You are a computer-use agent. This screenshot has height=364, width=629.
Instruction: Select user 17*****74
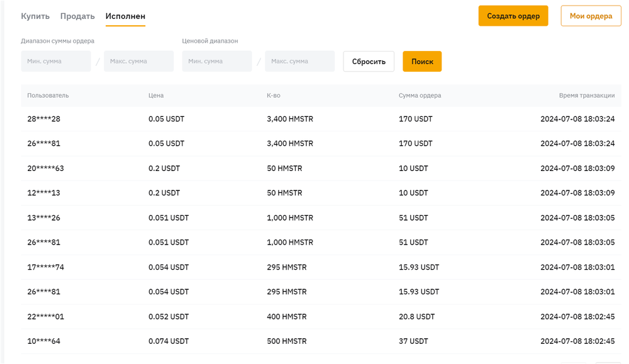(x=46, y=267)
